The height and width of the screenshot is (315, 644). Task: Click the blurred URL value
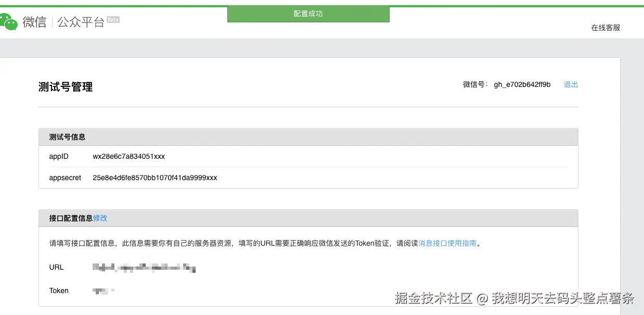[x=144, y=268]
